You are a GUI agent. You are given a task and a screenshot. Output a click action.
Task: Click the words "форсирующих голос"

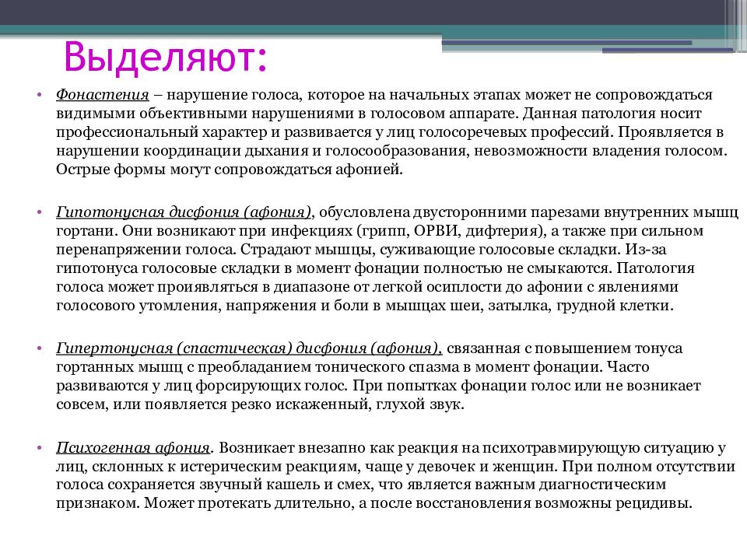pos(270,386)
